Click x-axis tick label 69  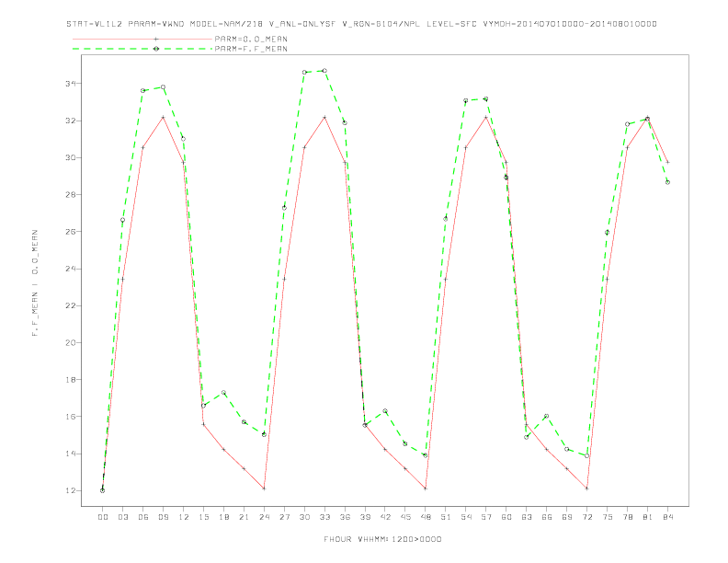point(567,517)
